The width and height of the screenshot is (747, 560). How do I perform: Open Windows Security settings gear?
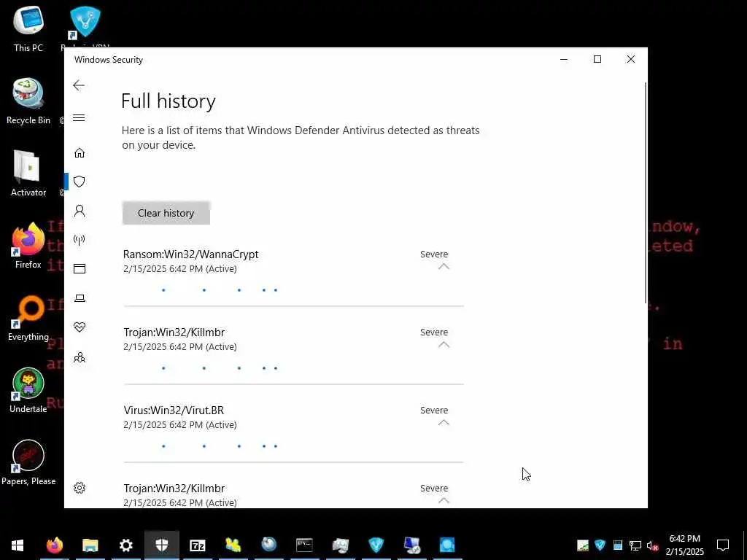(x=79, y=488)
